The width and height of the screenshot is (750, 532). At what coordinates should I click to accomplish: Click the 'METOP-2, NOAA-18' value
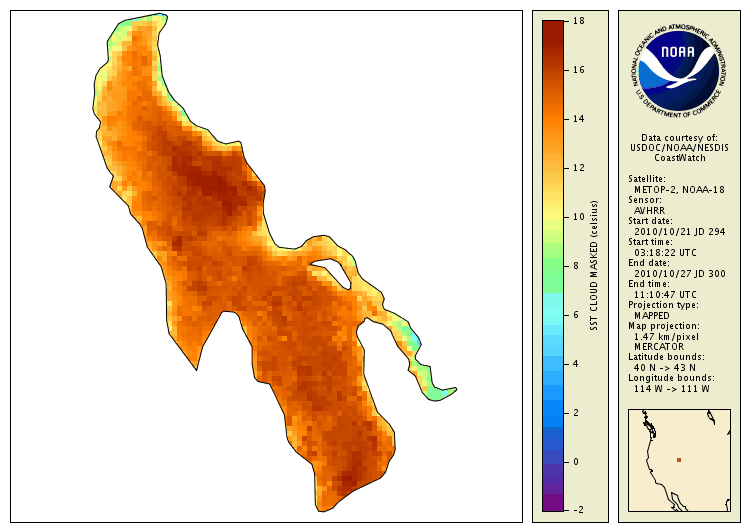click(x=679, y=189)
